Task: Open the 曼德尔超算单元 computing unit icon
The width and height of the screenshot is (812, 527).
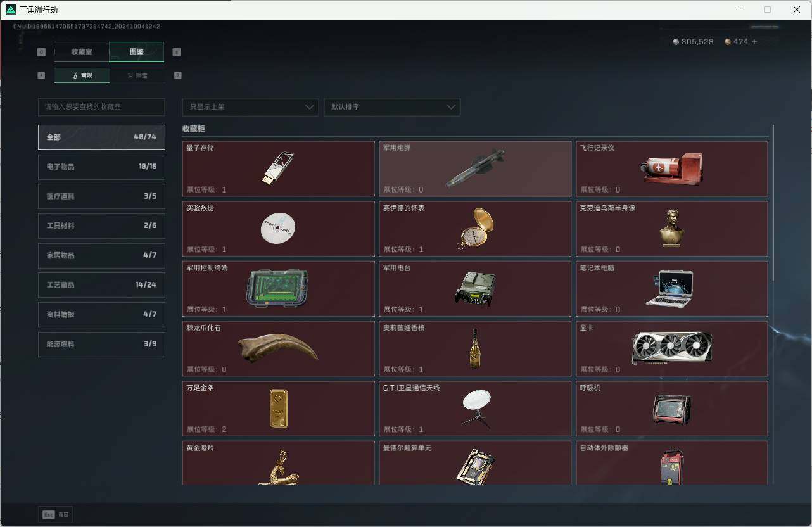Action: [x=475, y=467]
